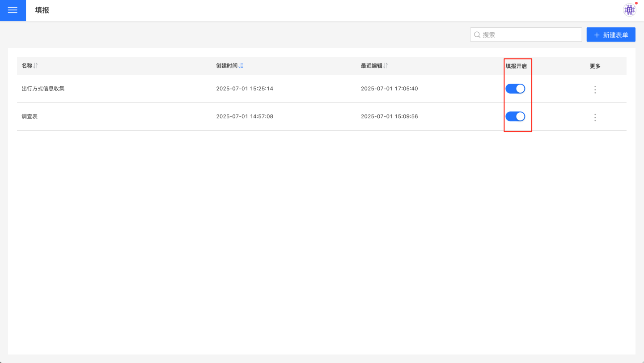Click the 新建表单 button

[611, 35]
